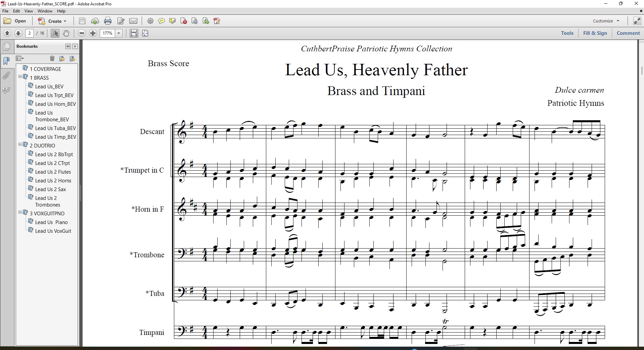Go to previous page arrow
This screenshot has height=350, width=644.
(7, 33)
